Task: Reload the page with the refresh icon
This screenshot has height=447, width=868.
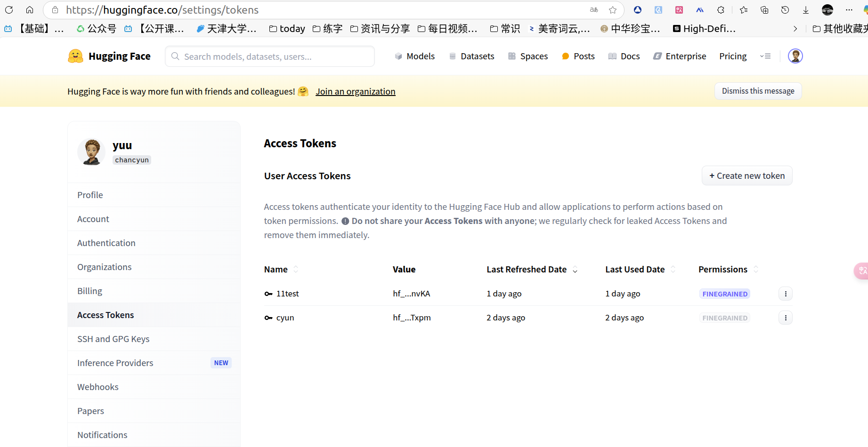Action: coord(9,10)
